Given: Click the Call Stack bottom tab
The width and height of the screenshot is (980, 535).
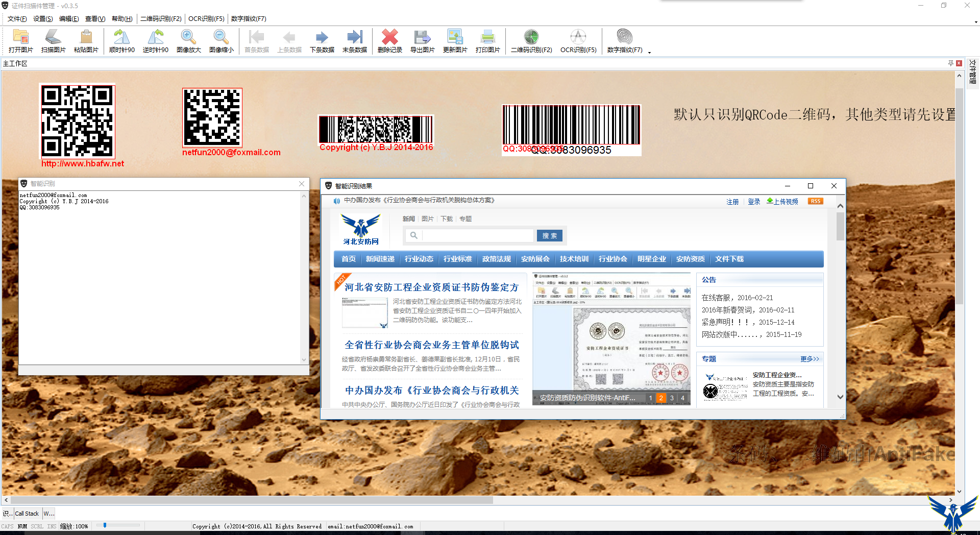Looking at the screenshot, I should point(27,514).
